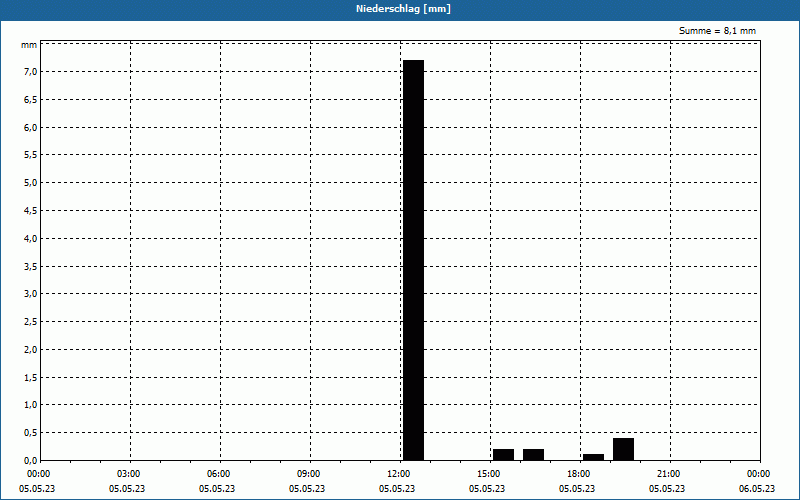800x500 pixels.
Task: Click the 21:00 time axis label
Action: click(670, 474)
